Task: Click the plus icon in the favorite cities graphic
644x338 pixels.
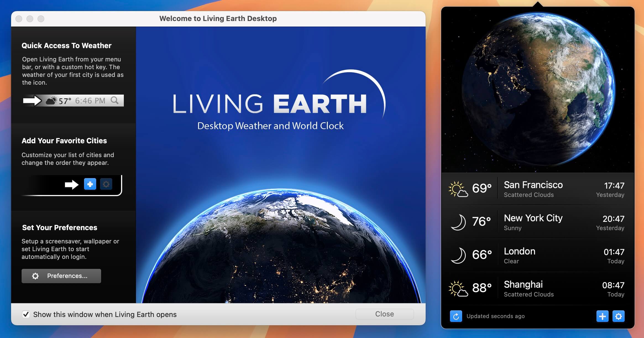Action: 90,184
